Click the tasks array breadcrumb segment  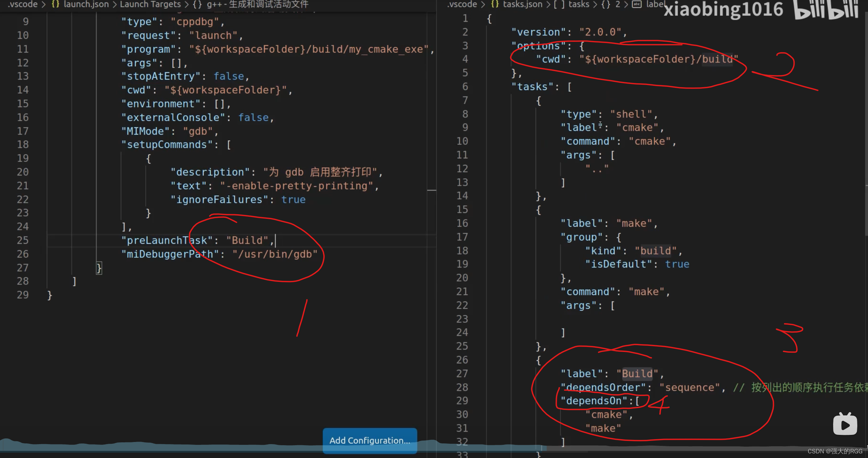[579, 4]
